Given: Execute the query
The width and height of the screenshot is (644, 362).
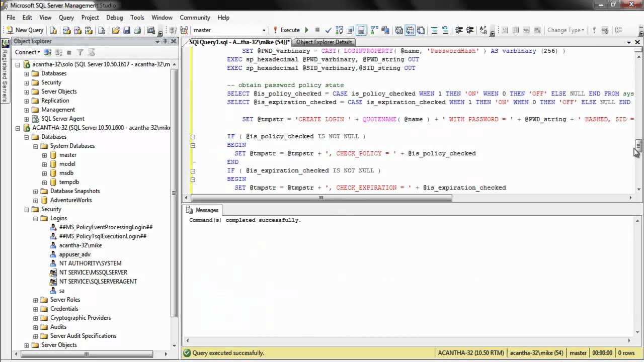Looking at the screenshot, I should (x=286, y=30).
